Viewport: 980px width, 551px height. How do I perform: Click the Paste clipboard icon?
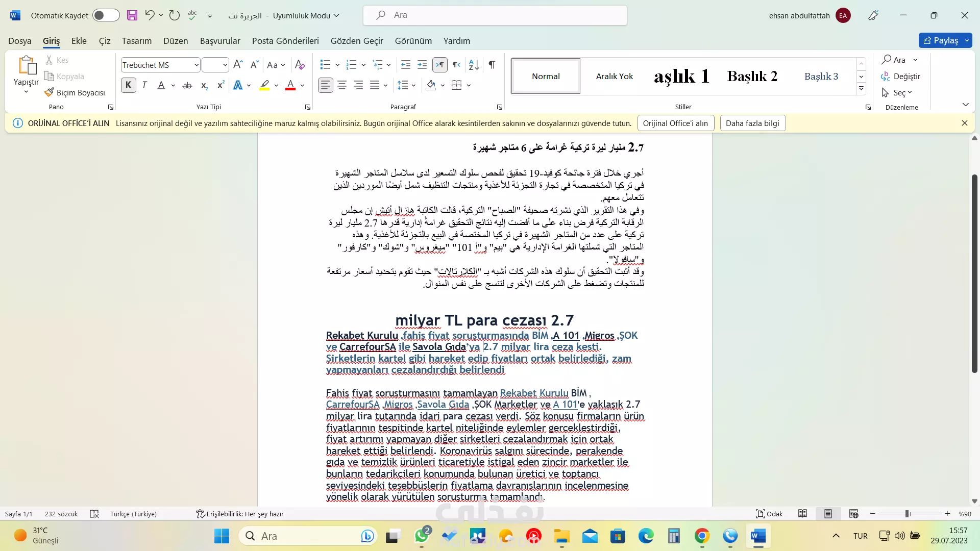click(27, 65)
